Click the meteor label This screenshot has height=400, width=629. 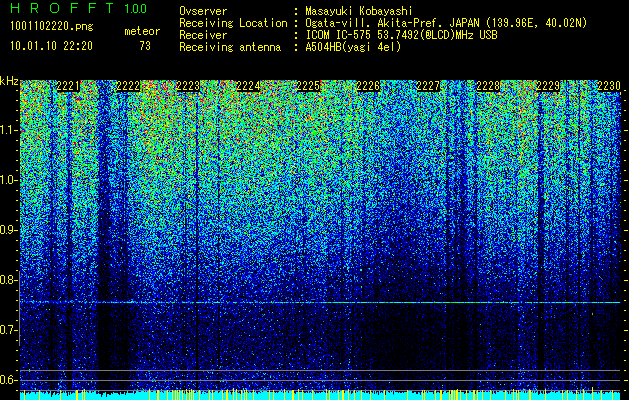(x=142, y=31)
